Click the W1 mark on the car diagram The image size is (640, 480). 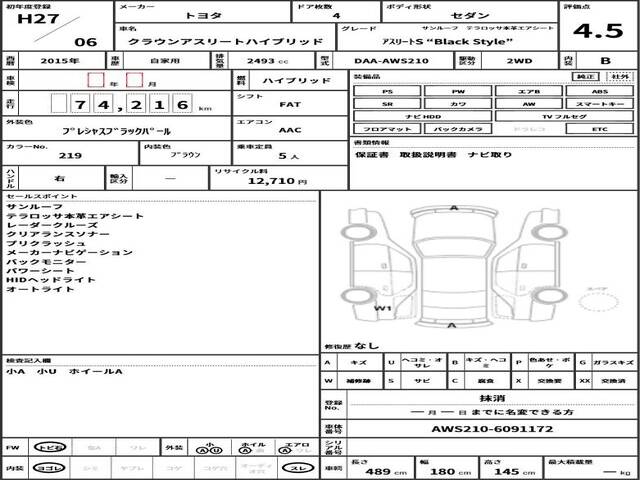pyautogui.click(x=382, y=308)
